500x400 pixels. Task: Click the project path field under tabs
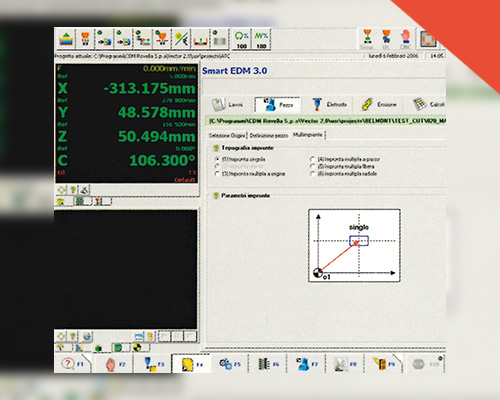326,121
